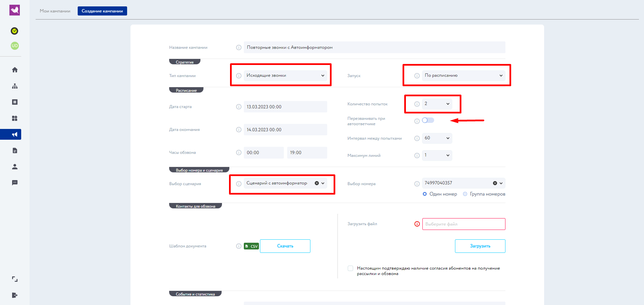Click the Стратегия section label
644x305 pixels.
click(x=185, y=62)
